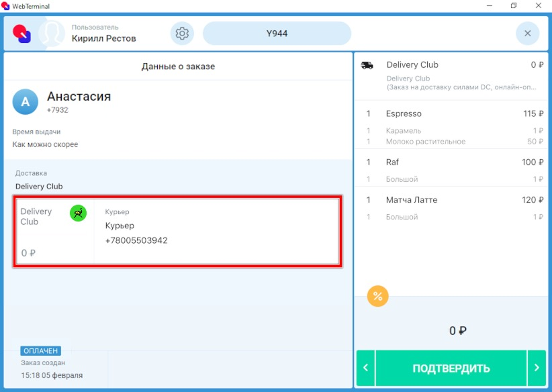
Task: Click the delivery truck icon
Action: 367,66
